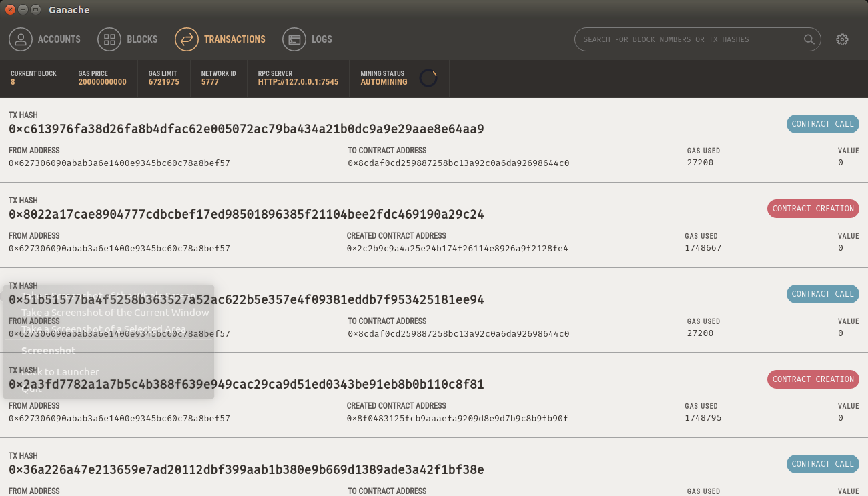
Task: Open transaction hash 0x8022a17cae8904777...
Action: point(246,215)
